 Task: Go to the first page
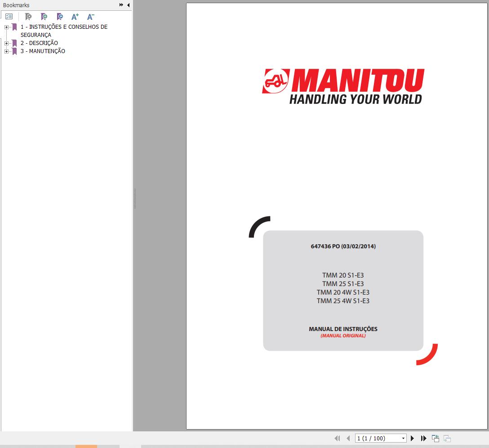coord(337,438)
